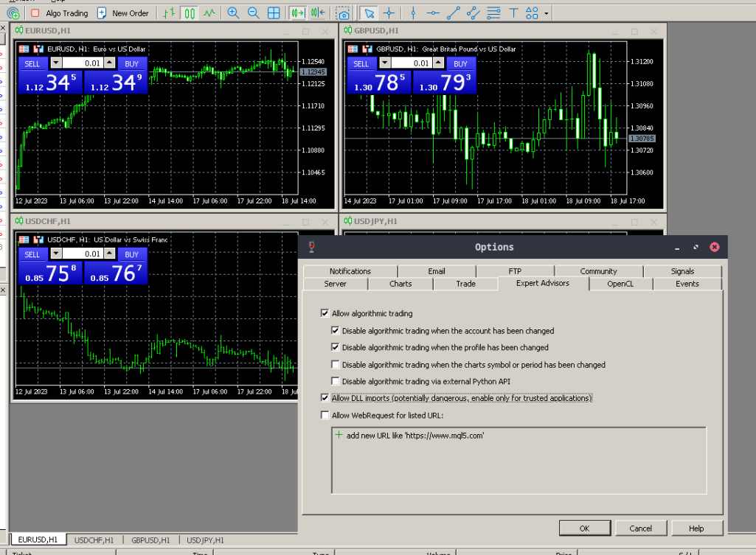This screenshot has width=756, height=555.
Task: Open the Signals tab
Action: click(682, 271)
